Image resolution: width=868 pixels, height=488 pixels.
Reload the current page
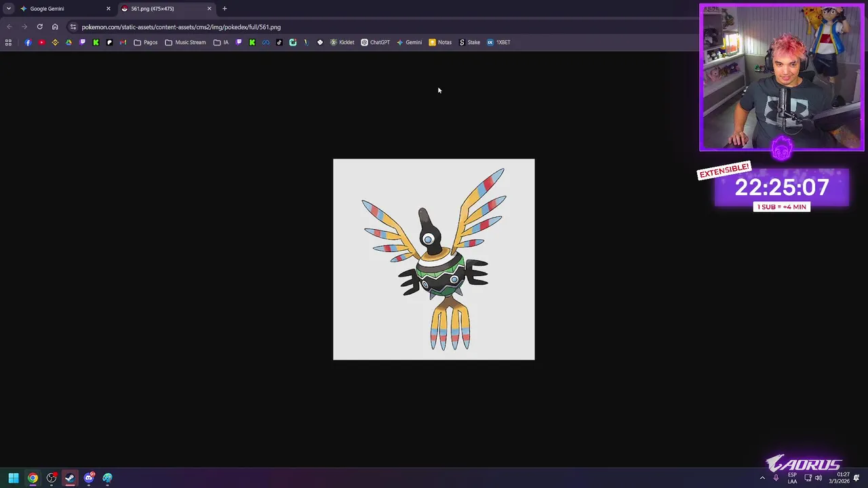pos(39,27)
